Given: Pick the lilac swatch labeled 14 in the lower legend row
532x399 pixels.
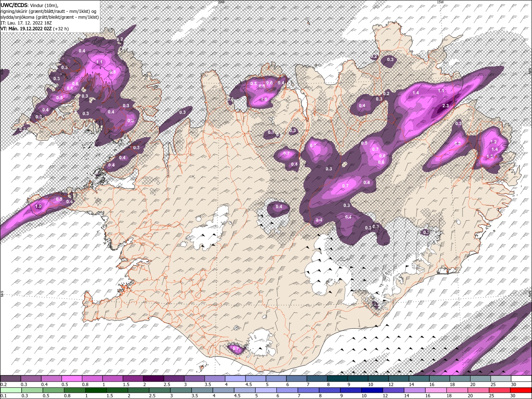Looking at the screenshot, I should [x=414, y=390].
